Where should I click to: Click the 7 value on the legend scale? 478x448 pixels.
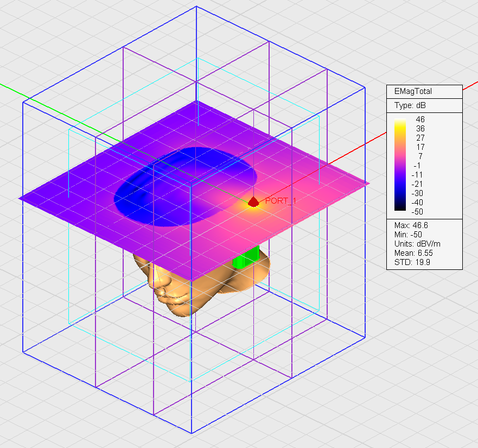click(x=420, y=156)
